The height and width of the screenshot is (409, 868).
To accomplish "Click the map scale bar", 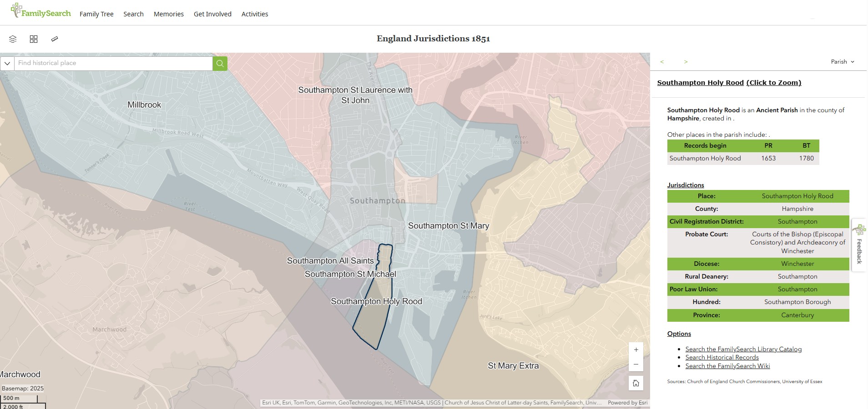I will point(21,400).
